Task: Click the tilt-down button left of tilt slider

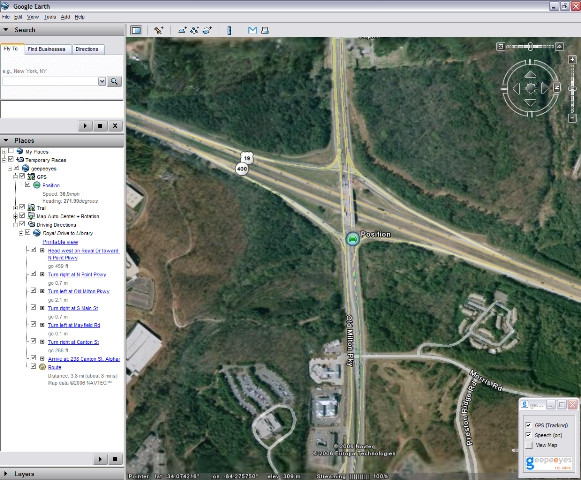Action: (500, 46)
